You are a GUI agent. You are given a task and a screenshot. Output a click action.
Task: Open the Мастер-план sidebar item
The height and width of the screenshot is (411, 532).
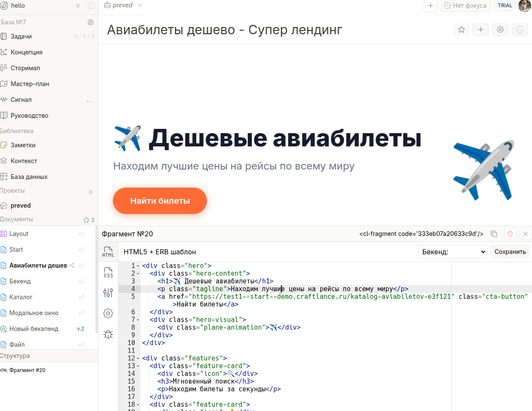pos(30,84)
